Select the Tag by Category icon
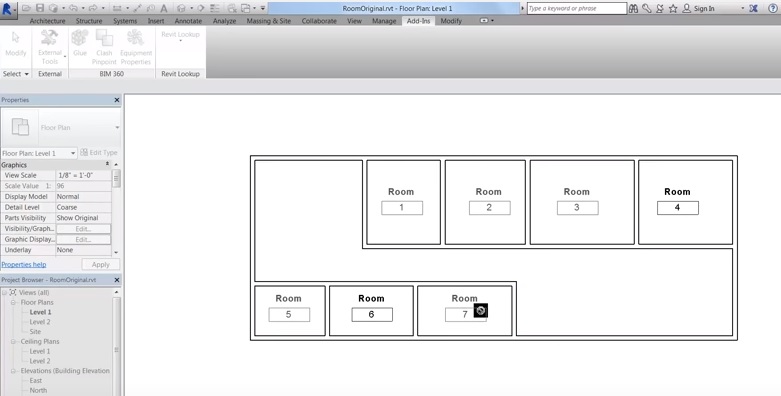Screen dimensions: 781x396 click(x=151, y=8)
